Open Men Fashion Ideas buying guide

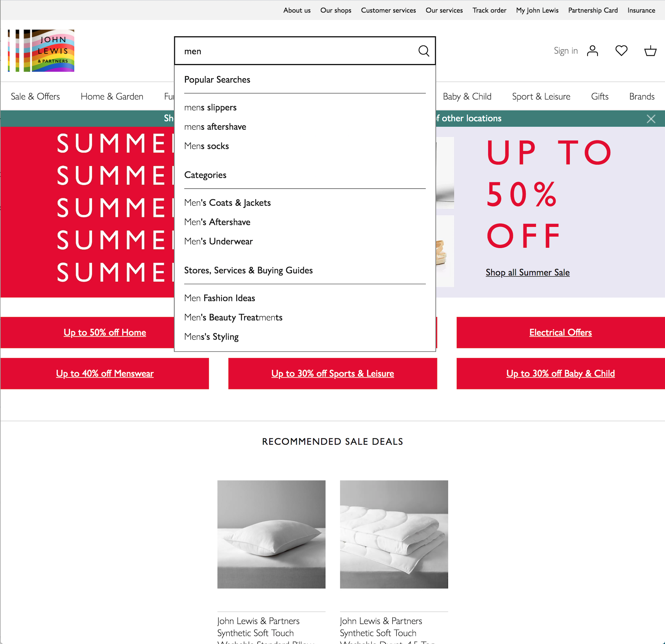tap(219, 298)
